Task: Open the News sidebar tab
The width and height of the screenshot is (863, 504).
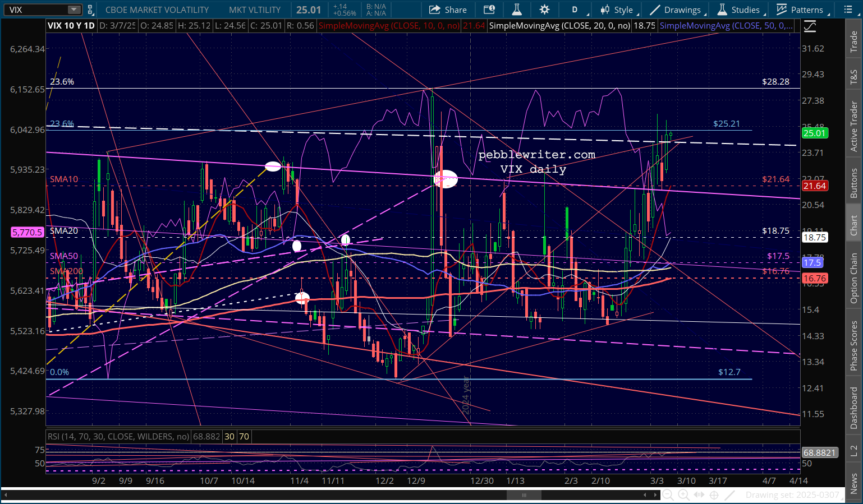Action: click(854, 483)
